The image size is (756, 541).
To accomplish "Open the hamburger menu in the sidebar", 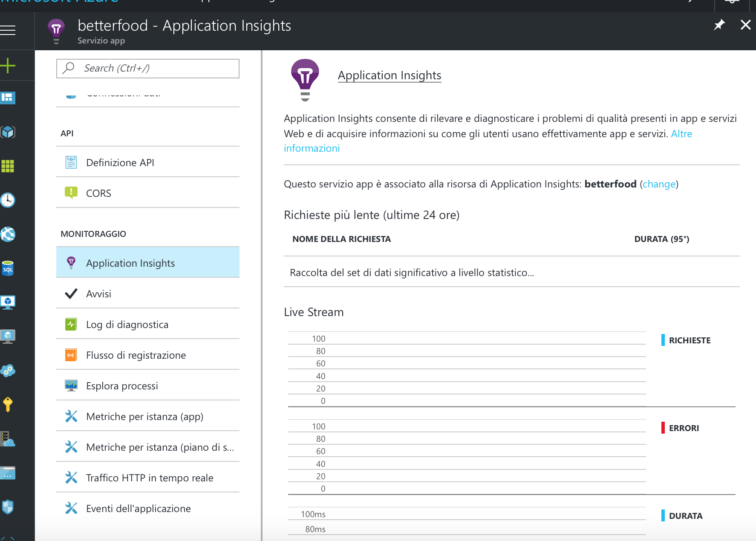I will [x=8, y=30].
